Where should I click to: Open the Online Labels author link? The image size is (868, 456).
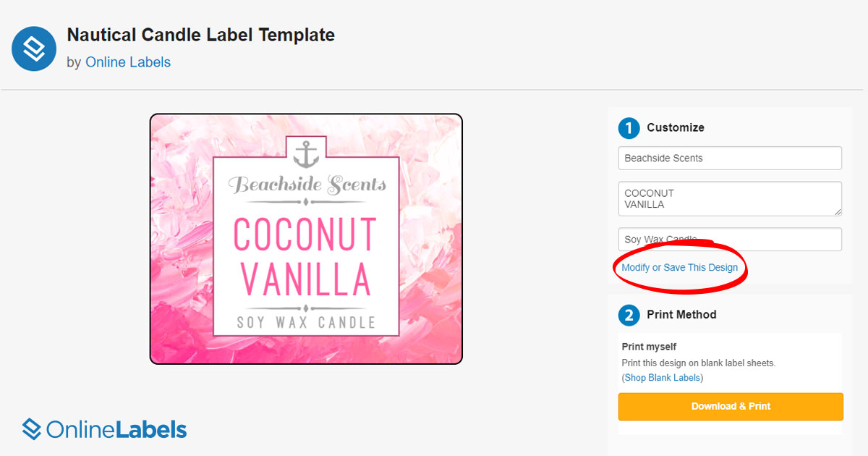[x=128, y=62]
